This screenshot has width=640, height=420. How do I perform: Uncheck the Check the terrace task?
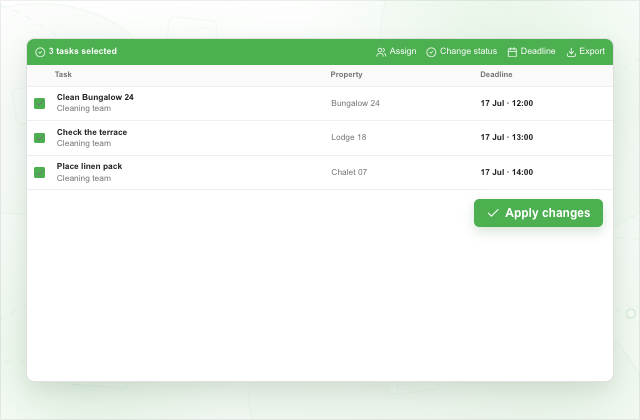pyautogui.click(x=40, y=138)
